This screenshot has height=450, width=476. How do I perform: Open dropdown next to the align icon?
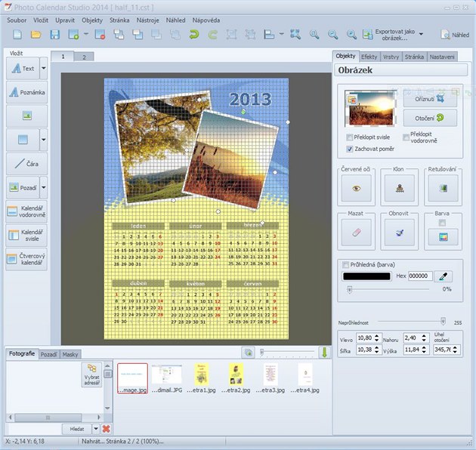coord(281,34)
